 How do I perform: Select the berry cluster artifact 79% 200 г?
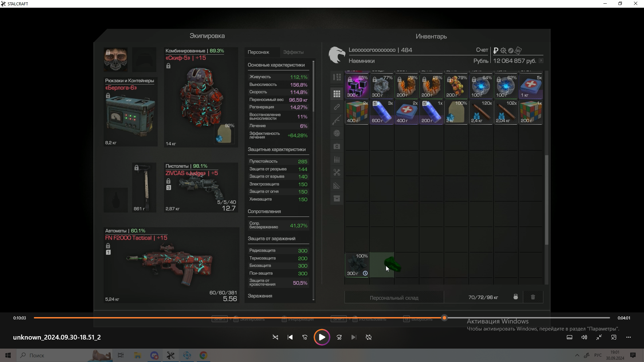pyautogui.click(x=456, y=86)
